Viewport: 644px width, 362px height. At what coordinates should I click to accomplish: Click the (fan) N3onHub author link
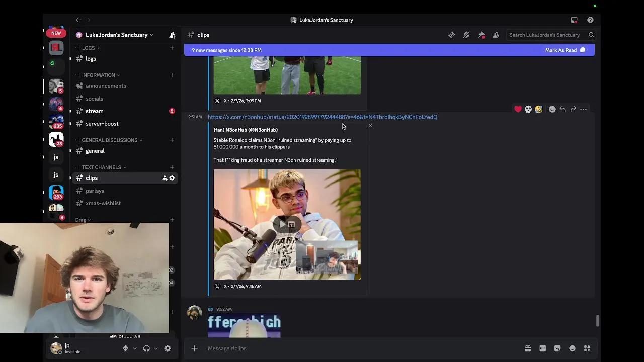(246, 130)
